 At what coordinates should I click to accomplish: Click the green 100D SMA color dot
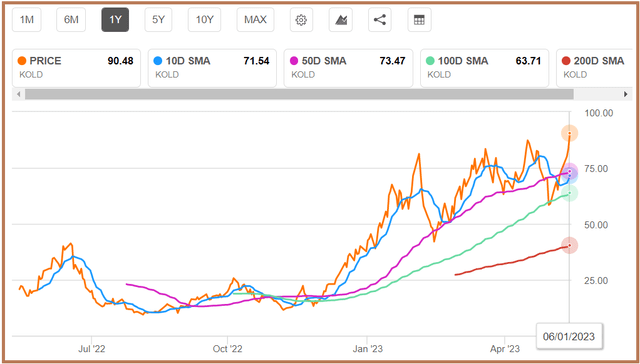[x=430, y=61]
